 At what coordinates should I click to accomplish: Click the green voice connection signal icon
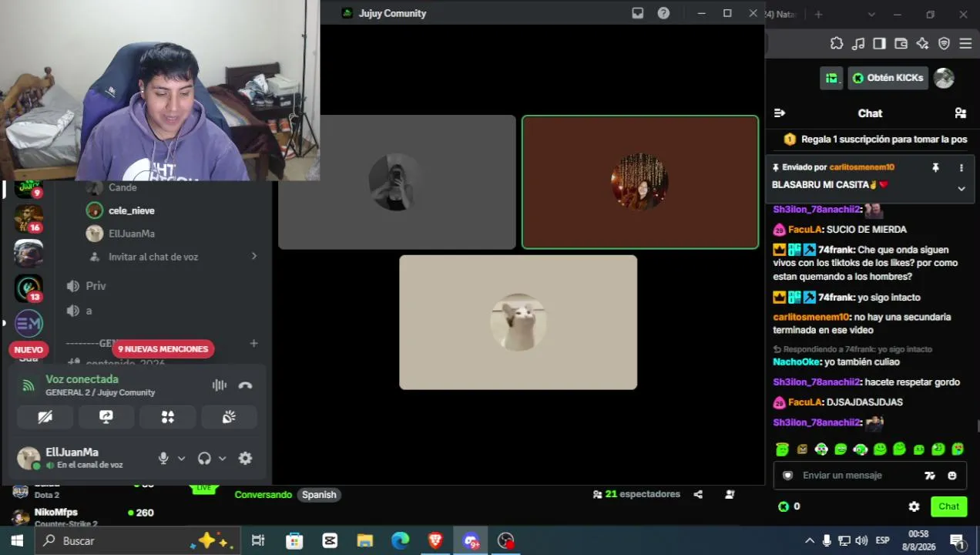pyautogui.click(x=29, y=385)
